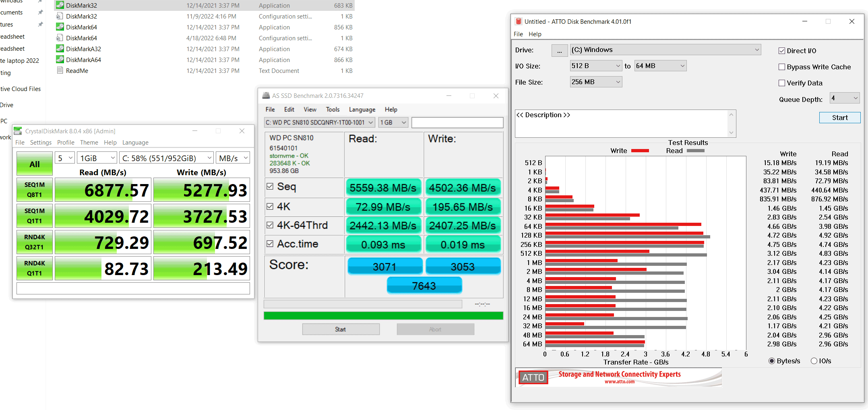The image size is (868, 410).
Task: Click the CrystalDiskMark bottom comment field
Action: coord(133,288)
